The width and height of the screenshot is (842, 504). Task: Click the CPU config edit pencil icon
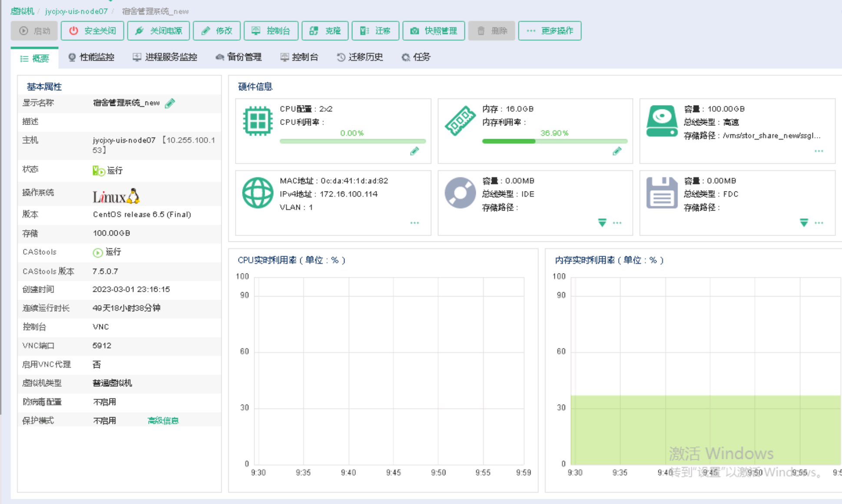(414, 151)
